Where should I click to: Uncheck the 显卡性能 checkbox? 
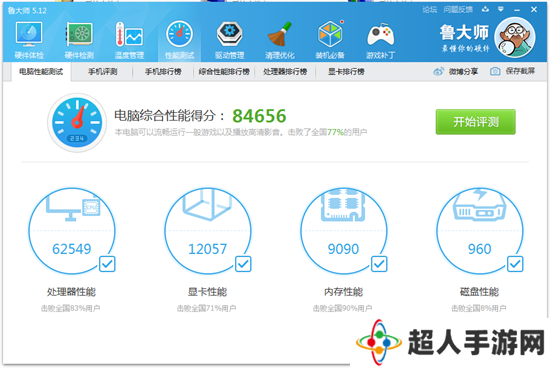(243, 264)
